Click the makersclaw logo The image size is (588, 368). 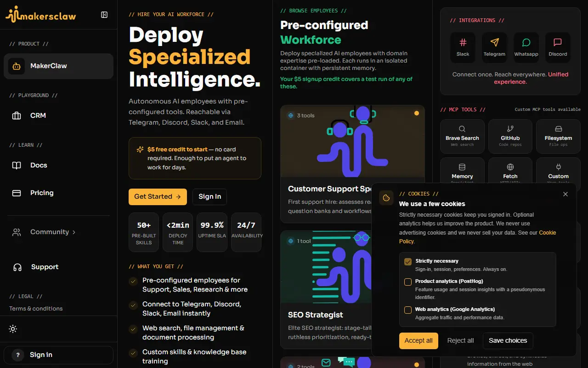click(x=41, y=15)
